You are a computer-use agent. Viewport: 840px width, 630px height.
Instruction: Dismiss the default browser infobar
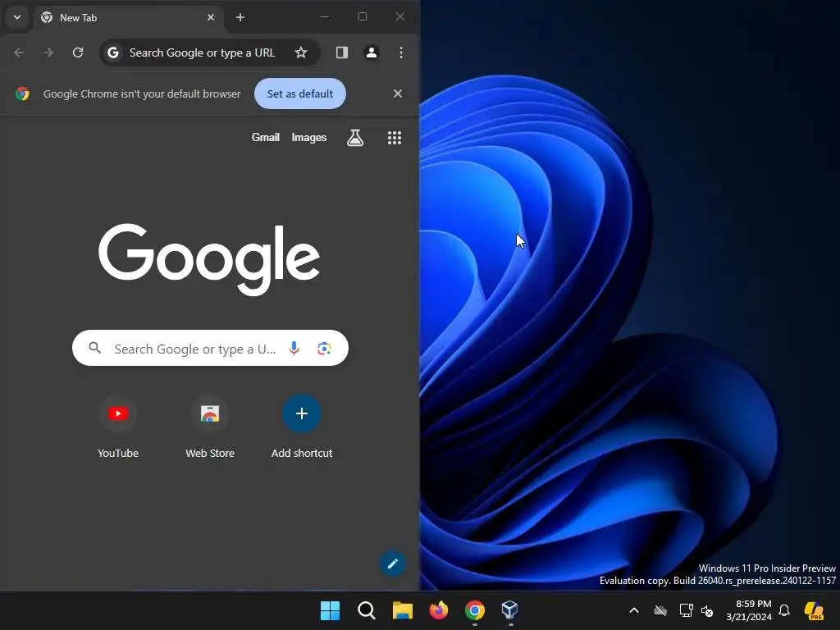[398, 94]
